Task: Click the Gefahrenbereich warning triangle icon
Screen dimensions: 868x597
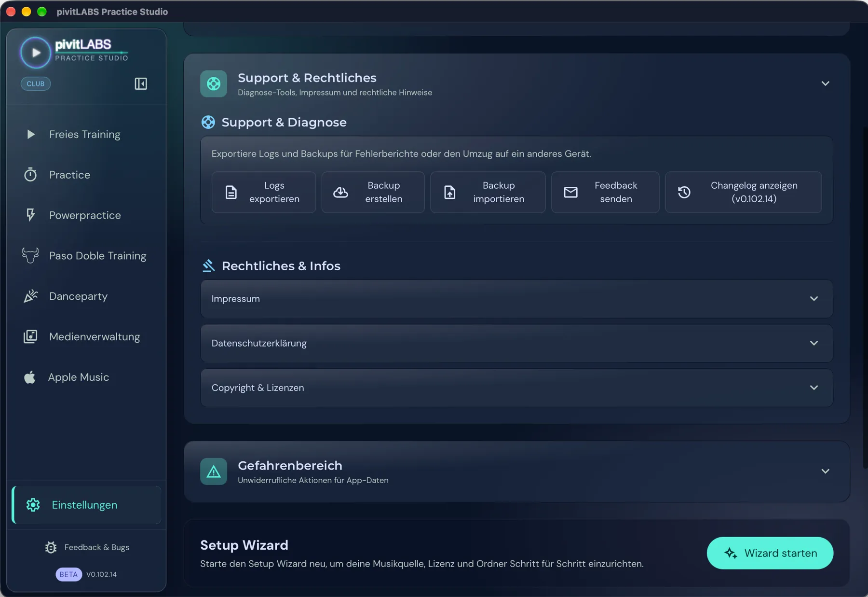Action: pos(214,472)
